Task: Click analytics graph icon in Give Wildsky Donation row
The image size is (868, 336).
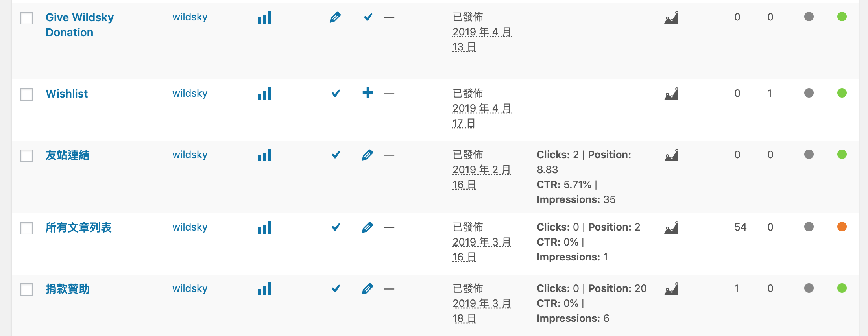Action: 671,18
